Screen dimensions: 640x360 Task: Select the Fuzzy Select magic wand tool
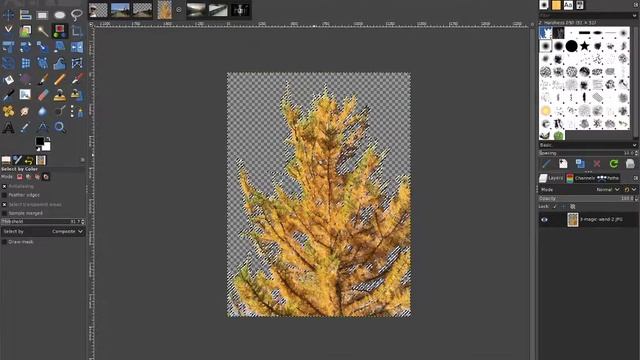click(x=42, y=31)
